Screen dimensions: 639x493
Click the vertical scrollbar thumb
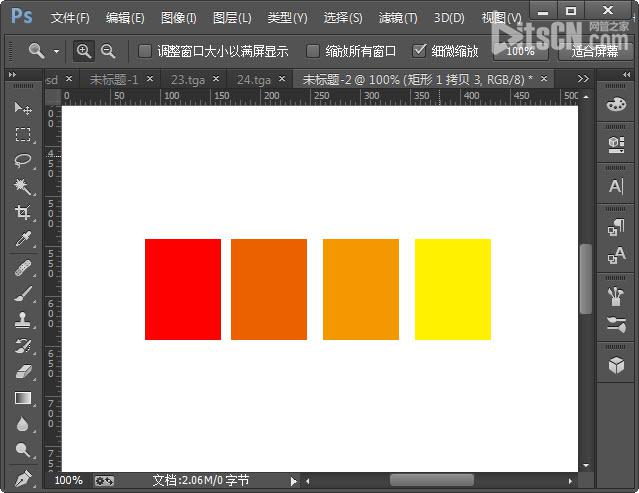pyautogui.click(x=586, y=279)
